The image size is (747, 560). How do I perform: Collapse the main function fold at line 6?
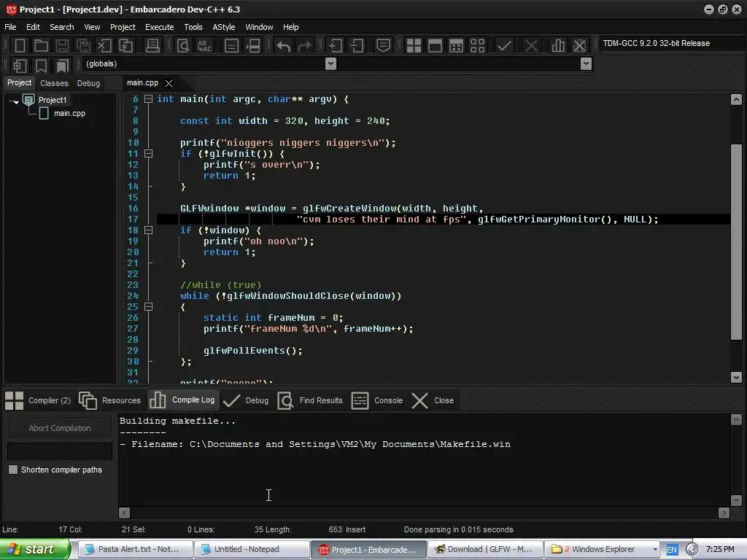149,99
